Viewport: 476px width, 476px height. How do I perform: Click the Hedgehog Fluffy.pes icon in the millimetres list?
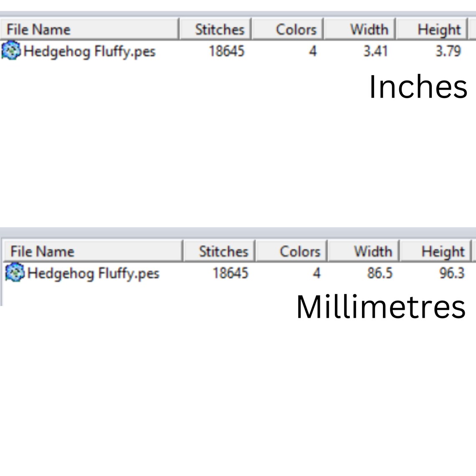[15, 272]
